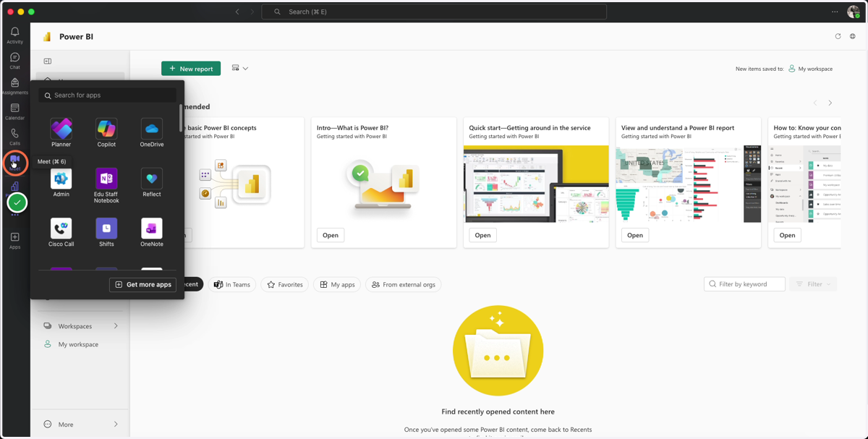Click the New report button
Image resolution: width=868 pixels, height=439 pixels.
click(191, 69)
